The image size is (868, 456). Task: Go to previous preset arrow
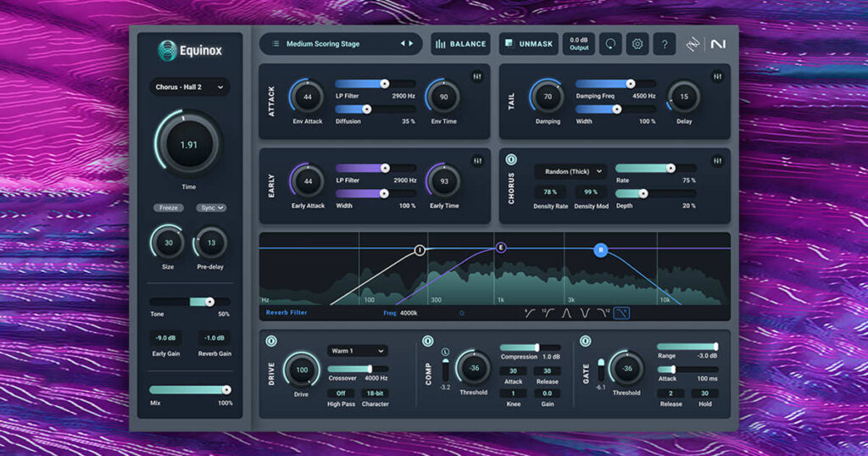coord(403,44)
